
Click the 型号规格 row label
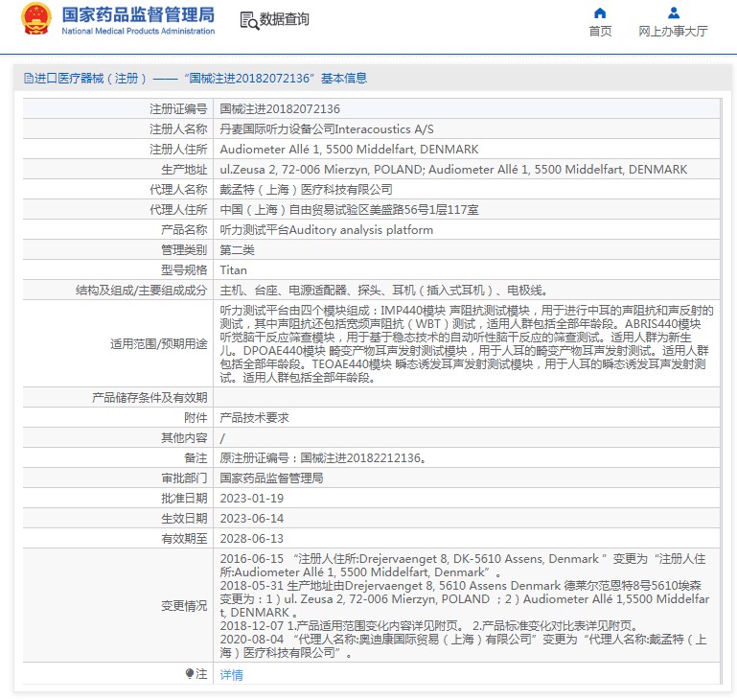click(184, 270)
